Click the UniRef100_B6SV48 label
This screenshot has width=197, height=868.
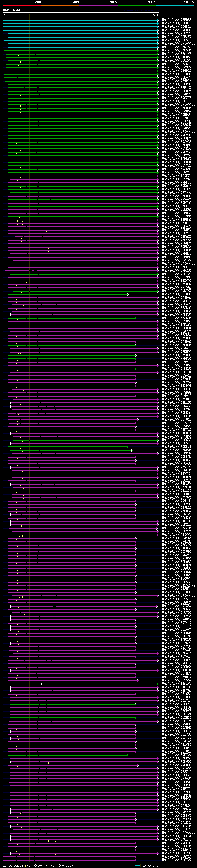177,179
